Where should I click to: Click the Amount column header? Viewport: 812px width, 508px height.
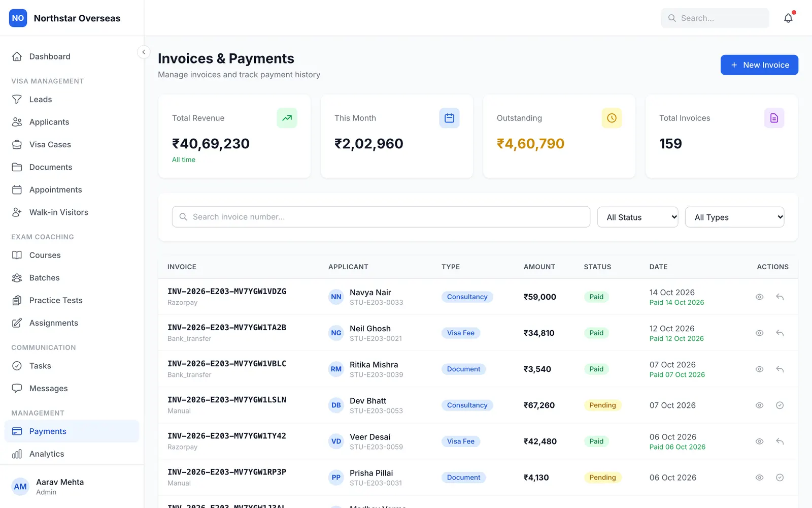point(539,267)
